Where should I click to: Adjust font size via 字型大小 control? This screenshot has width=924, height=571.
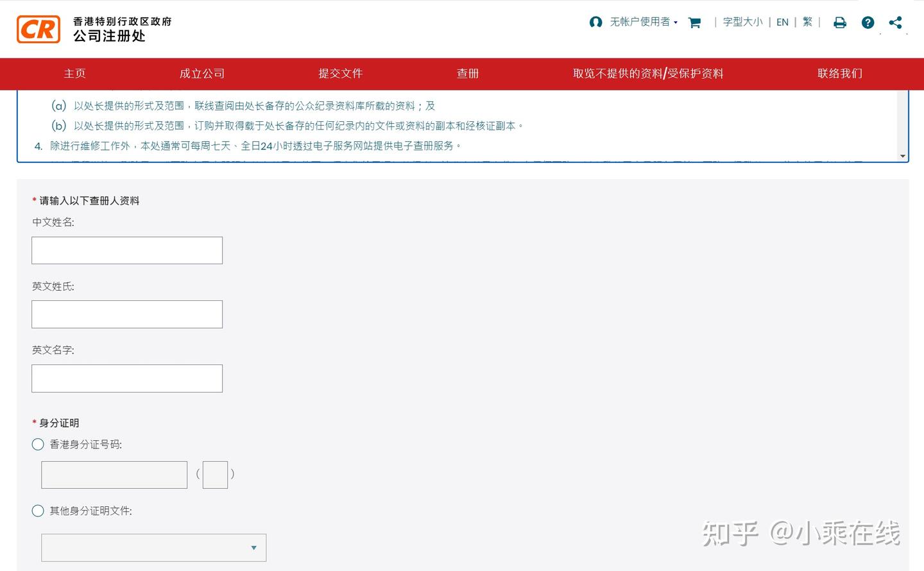pos(742,21)
